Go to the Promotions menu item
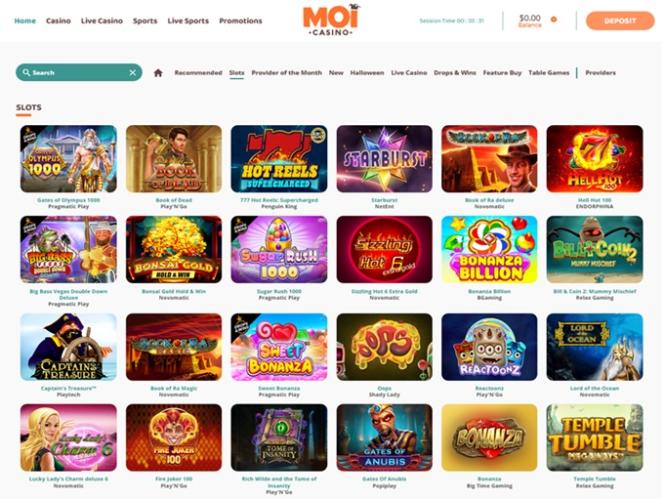The width and height of the screenshot is (664, 499). click(241, 21)
